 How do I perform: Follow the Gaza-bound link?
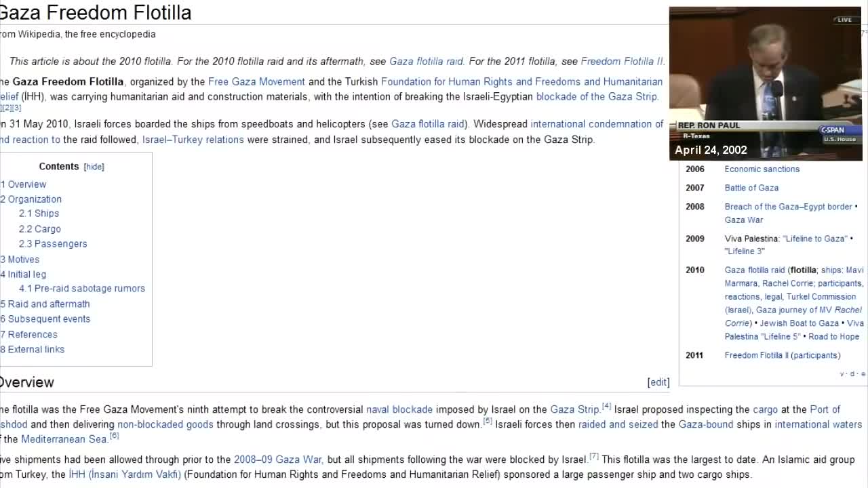tap(706, 424)
